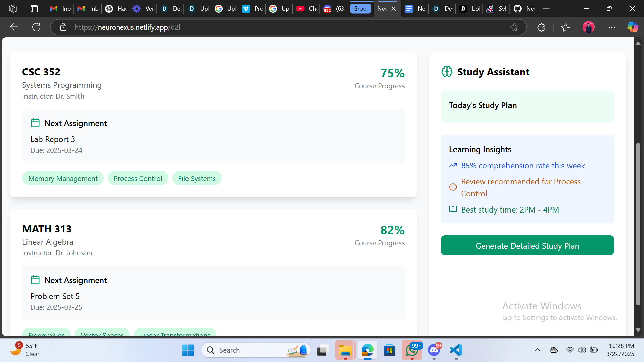Click the page scrollbar down arrow
This screenshot has width=644, height=362.
click(x=638, y=330)
